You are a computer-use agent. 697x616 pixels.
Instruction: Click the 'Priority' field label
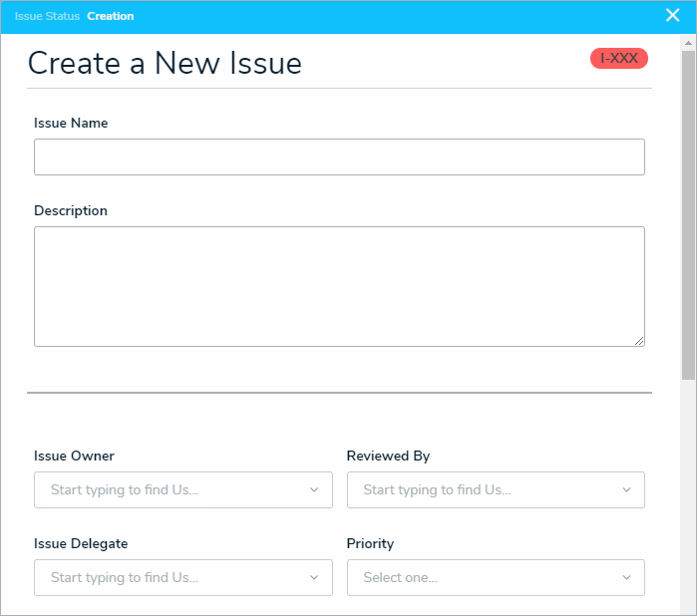coord(370,544)
